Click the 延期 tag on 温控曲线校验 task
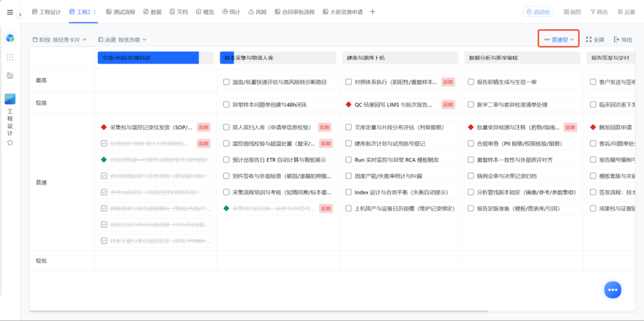The height and width of the screenshot is (321, 644). 326,144
